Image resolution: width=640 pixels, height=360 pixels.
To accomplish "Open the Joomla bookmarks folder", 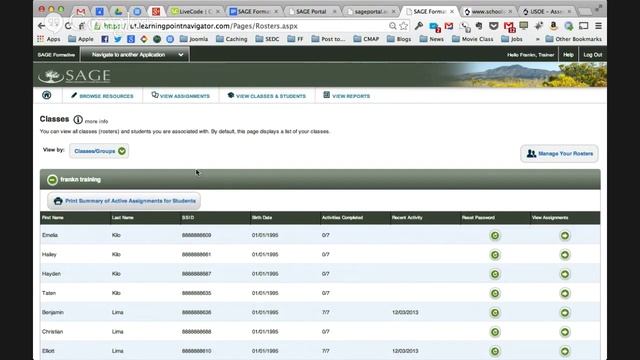I will coord(194,39).
